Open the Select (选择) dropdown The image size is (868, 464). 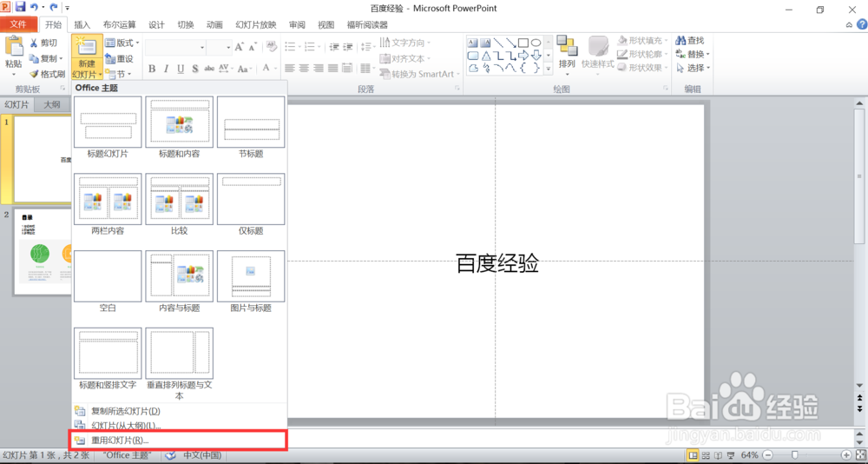tap(693, 68)
